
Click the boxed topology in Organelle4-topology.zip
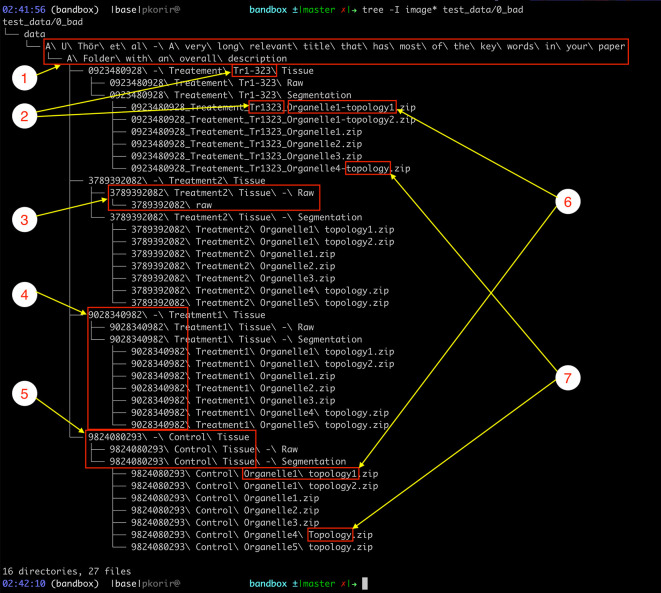click(368, 168)
